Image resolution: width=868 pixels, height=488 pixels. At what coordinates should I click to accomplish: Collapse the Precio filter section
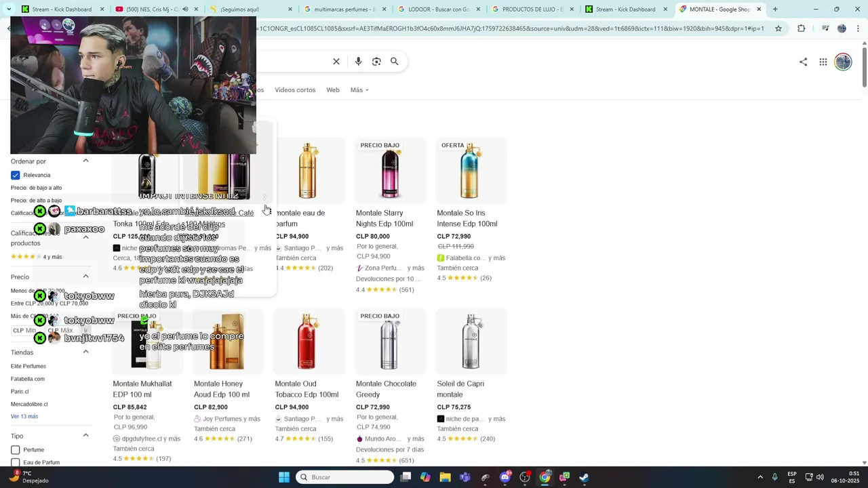85,276
